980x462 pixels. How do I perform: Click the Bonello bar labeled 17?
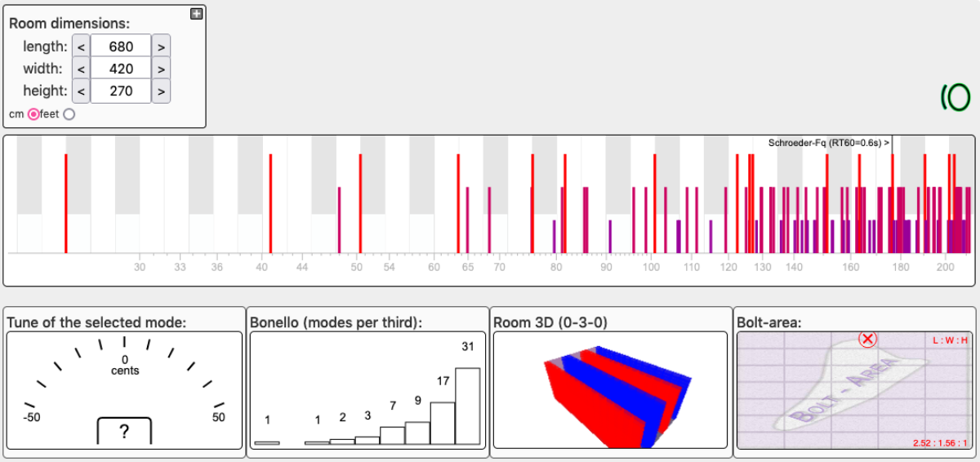pyautogui.click(x=443, y=423)
